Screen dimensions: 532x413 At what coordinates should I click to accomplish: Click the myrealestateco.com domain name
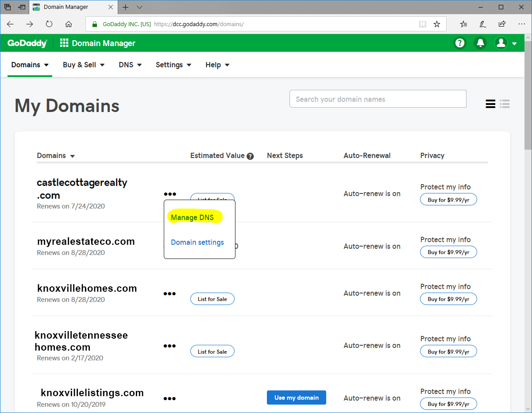tap(86, 242)
